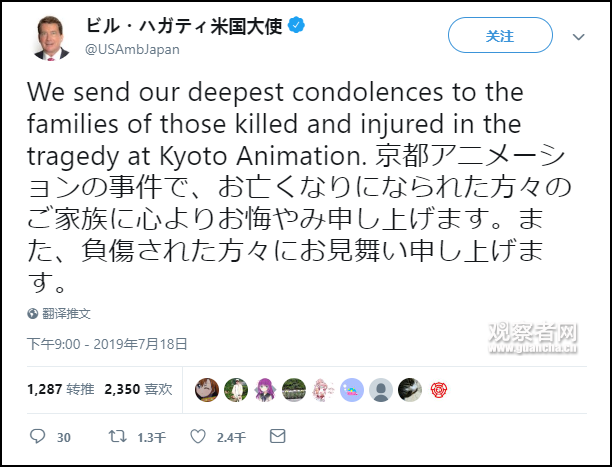612x467 pixels.
Task: Click the purple-haired anime liker avatar
Action: coord(265,389)
